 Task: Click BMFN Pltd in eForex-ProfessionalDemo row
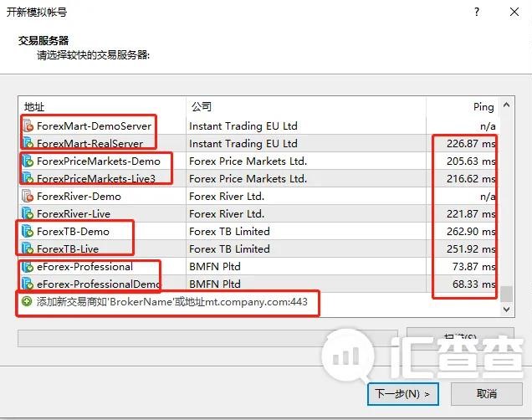tap(215, 284)
